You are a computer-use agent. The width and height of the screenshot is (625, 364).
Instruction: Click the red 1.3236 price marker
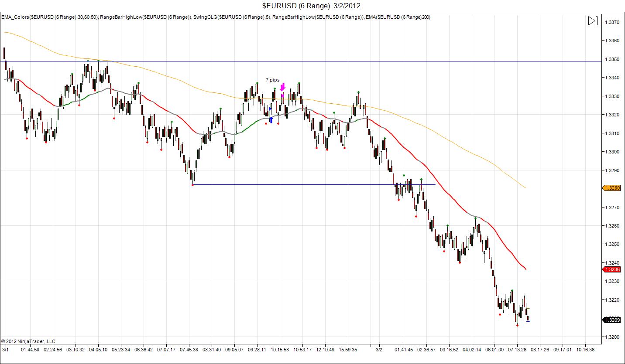click(611, 269)
